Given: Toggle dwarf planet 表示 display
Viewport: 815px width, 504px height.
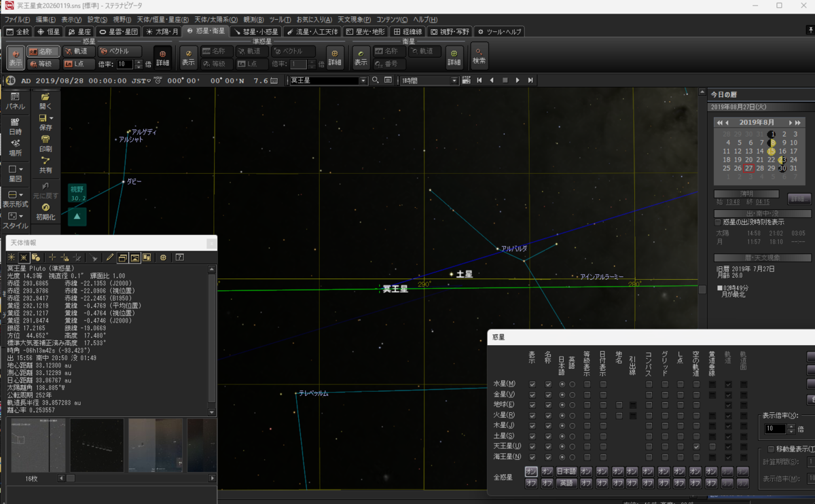Looking at the screenshot, I should point(189,58).
